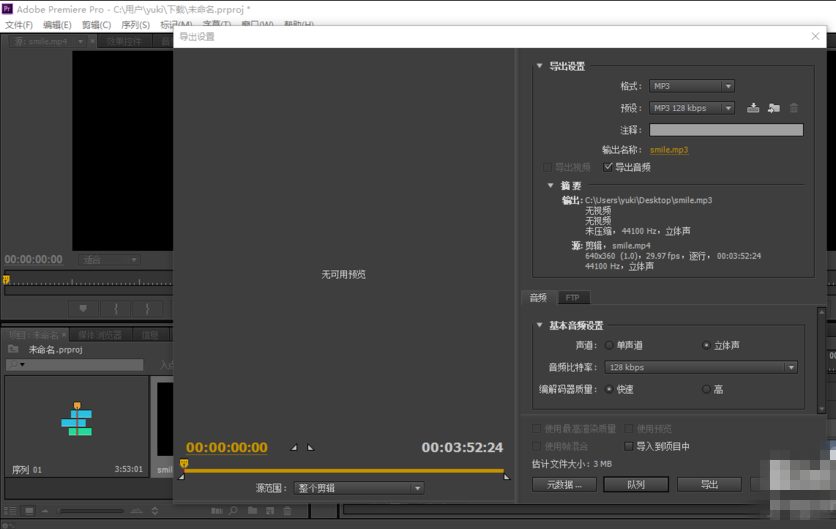This screenshot has height=529, width=836.
Task: Click the import preset icon
Action: click(x=773, y=108)
